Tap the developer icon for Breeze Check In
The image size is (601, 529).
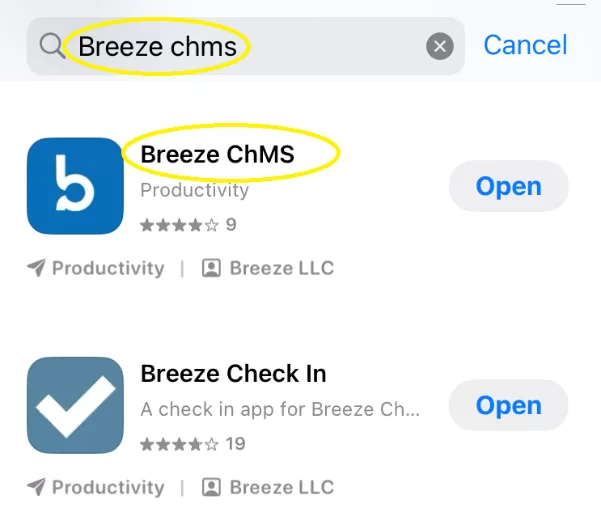pos(211,487)
